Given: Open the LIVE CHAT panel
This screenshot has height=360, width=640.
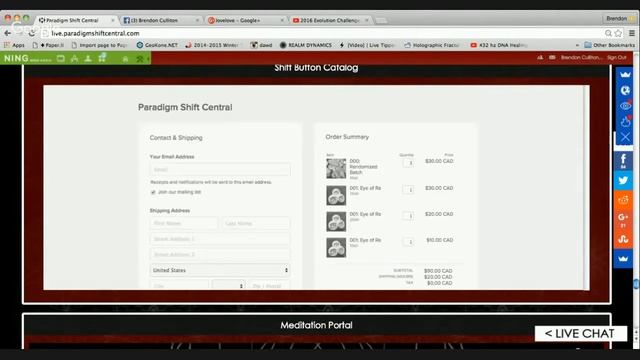Looking at the screenshot, I should pyautogui.click(x=580, y=333).
